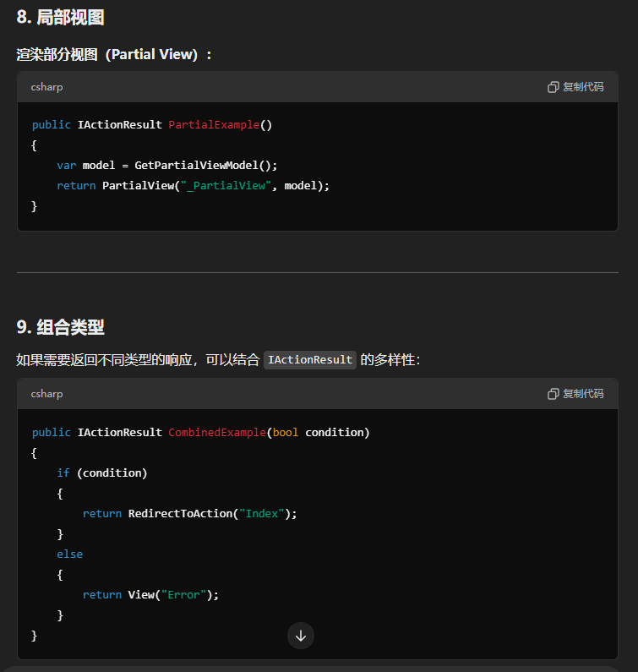Click the inline IActionResult code tag in the paragraph

(x=310, y=360)
